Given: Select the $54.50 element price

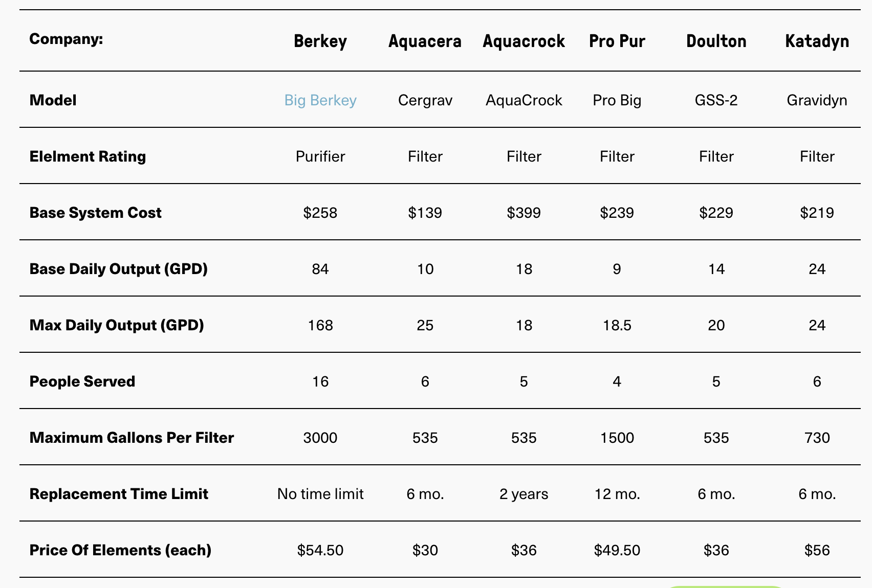Looking at the screenshot, I should pos(320,550).
